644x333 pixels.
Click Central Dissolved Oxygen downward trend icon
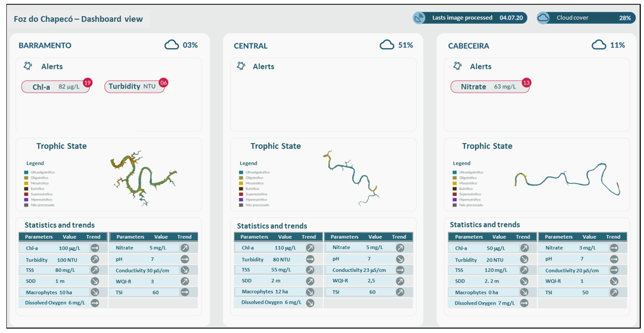coord(310,303)
